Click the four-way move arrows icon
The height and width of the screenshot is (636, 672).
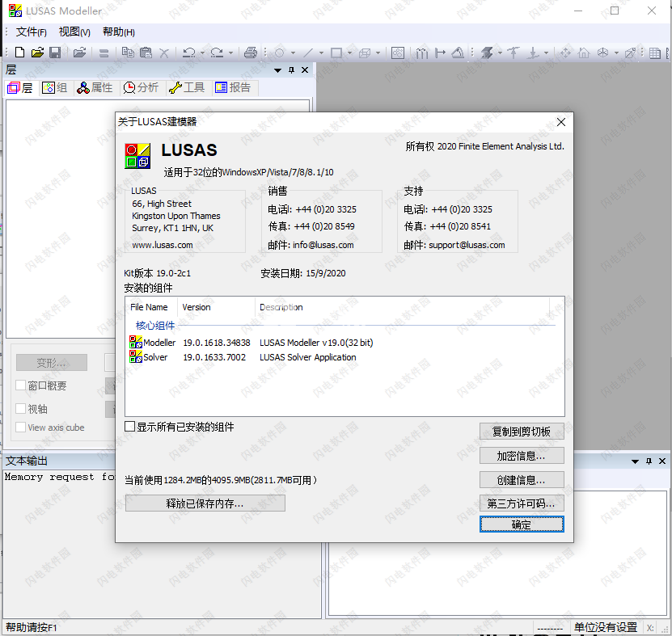pyautogui.click(x=565, y=53)
